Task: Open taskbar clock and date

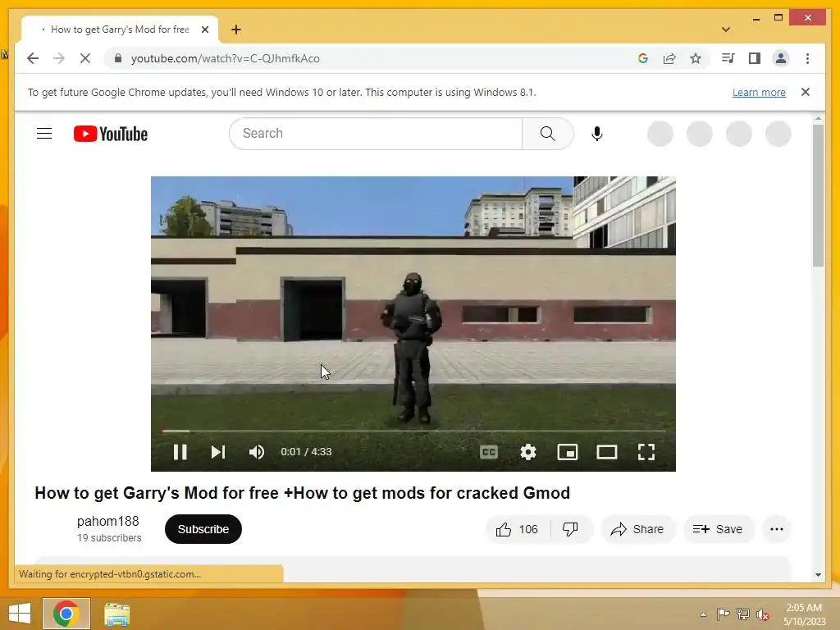Action: point(804,614)
